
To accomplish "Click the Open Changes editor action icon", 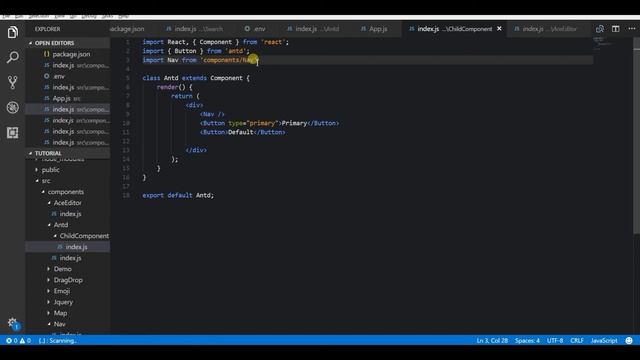I will 600,29.
